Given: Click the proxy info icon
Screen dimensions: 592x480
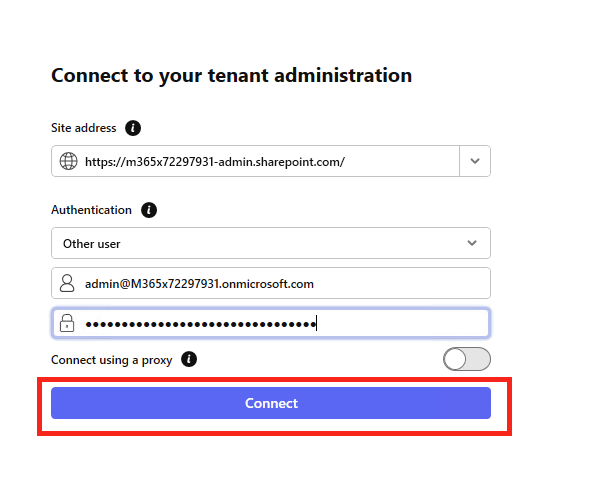Looking at the screenshot, I should click(189, 359).
